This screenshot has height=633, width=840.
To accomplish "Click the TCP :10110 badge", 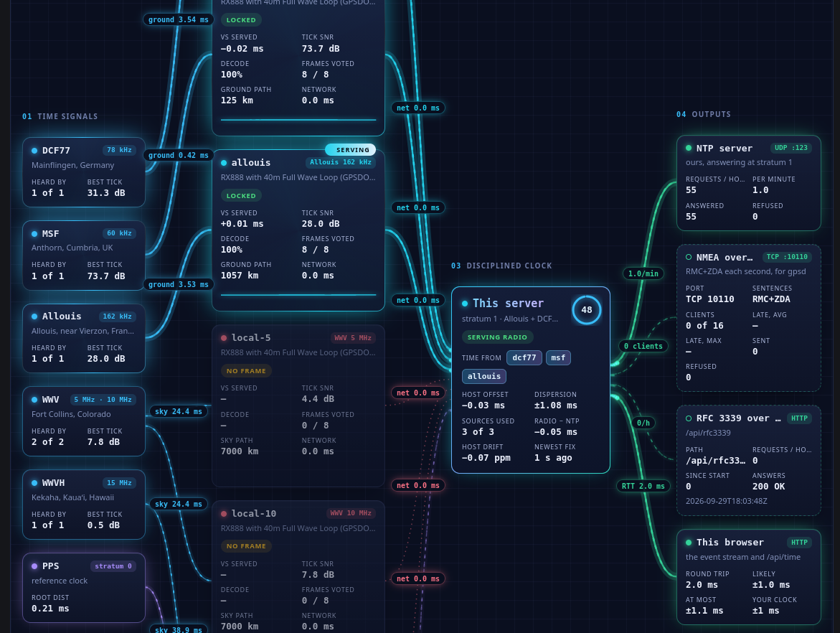I will (787, 257).
